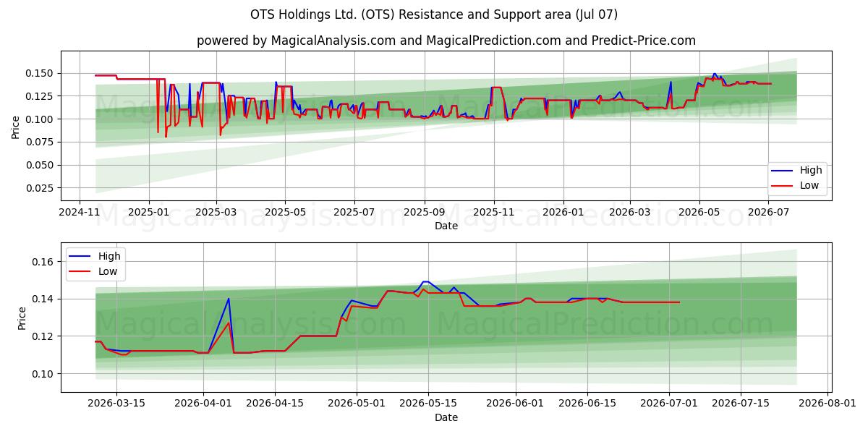Click the '0.14' y-axis tick label in the bottom chart
This screenshot has height=434, width=868.
point(43,299)
